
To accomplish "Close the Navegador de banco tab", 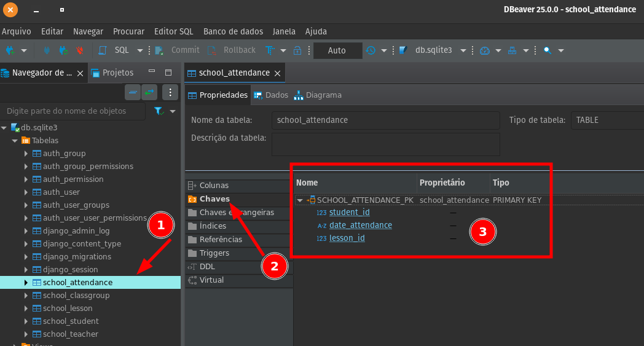I will (x=80, y=73).
